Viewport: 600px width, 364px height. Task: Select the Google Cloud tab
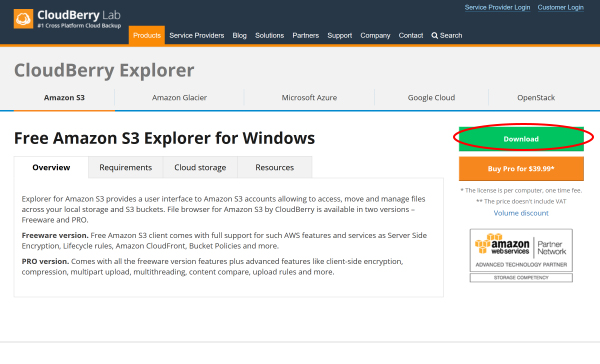tap(431, 98)
